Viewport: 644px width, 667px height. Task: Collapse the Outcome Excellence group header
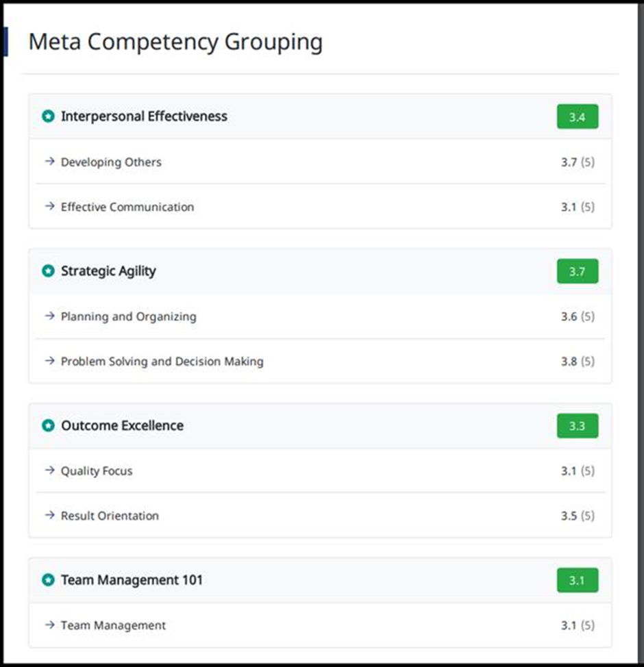[320, 426]
